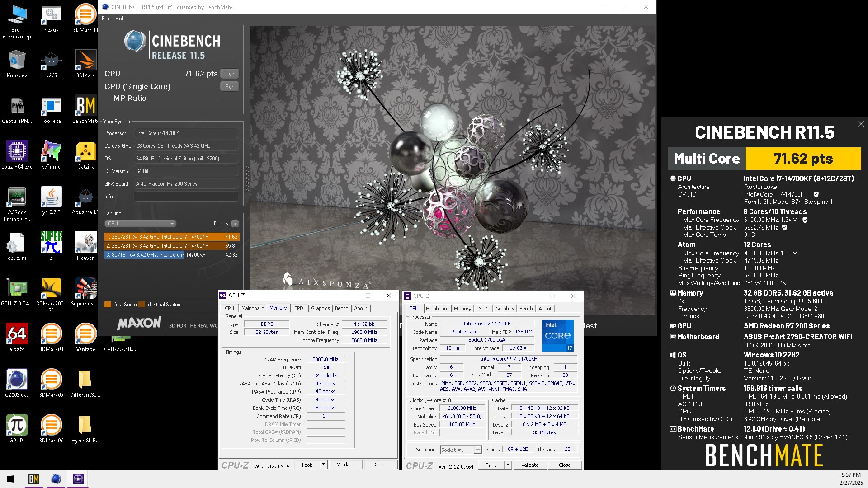868x488 pixels.
Task: Launch the 3DMark desktop shortcut
Action: 85,64
